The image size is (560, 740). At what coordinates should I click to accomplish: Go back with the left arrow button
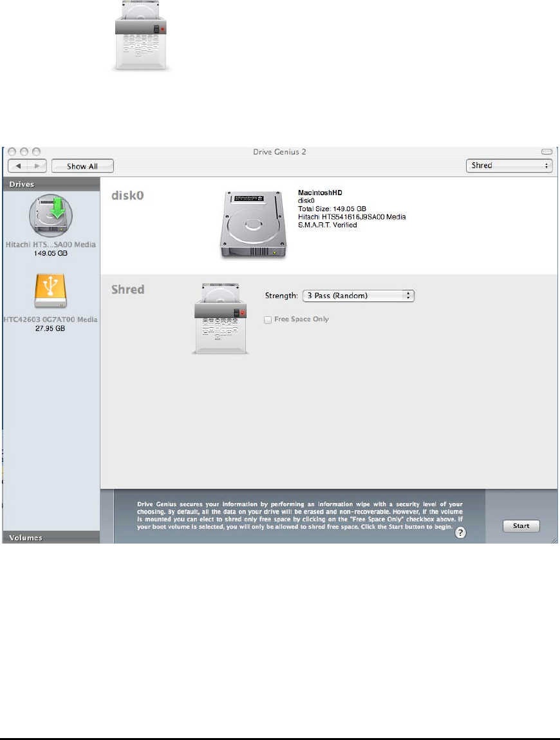(18, 166)
